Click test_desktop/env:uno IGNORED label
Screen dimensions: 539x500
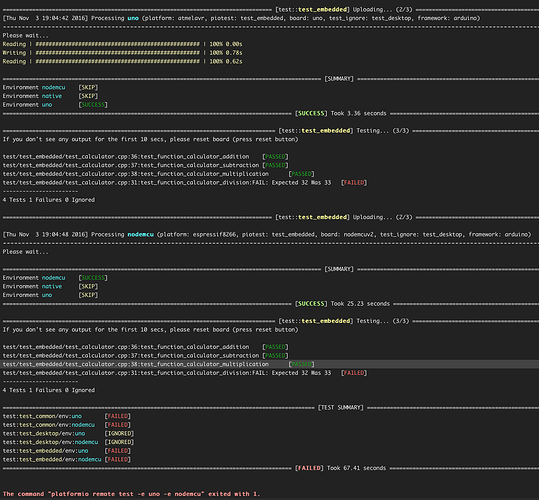click(119, 433)
